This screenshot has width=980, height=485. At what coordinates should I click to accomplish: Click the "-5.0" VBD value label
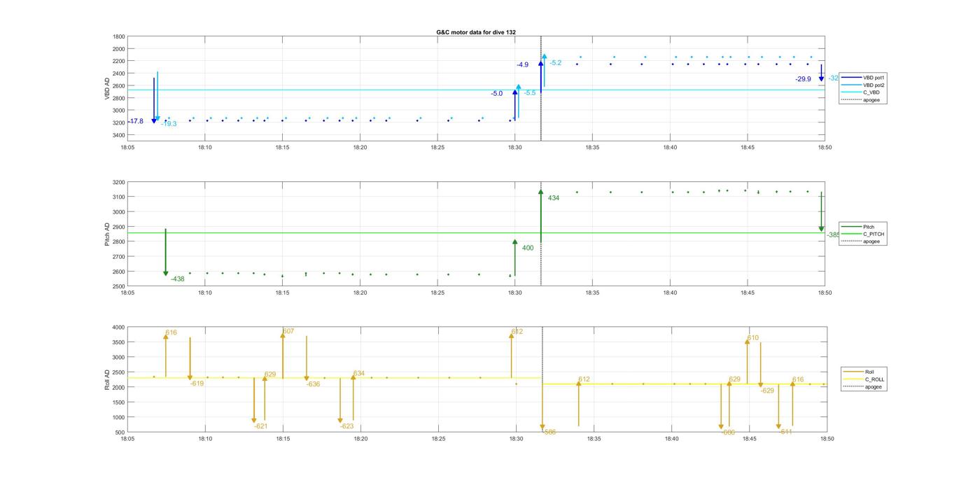pyautogui.click(x=496, y=93)
